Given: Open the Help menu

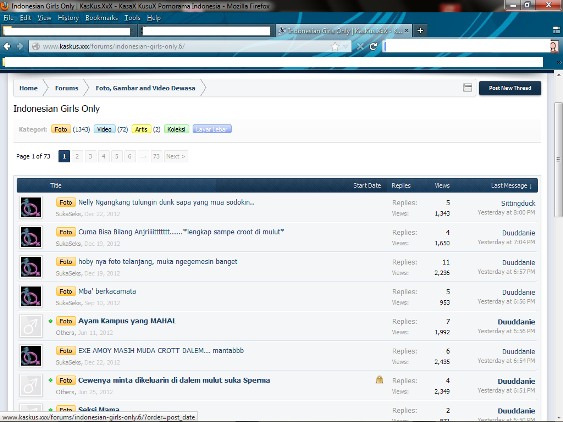Looking at the screenshot, I should pos(153,18).
